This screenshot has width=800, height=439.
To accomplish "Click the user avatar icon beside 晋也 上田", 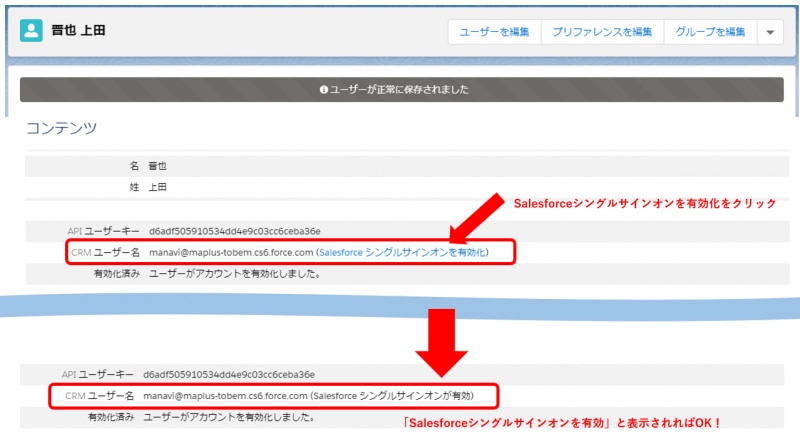I will [x=31, y=31].
